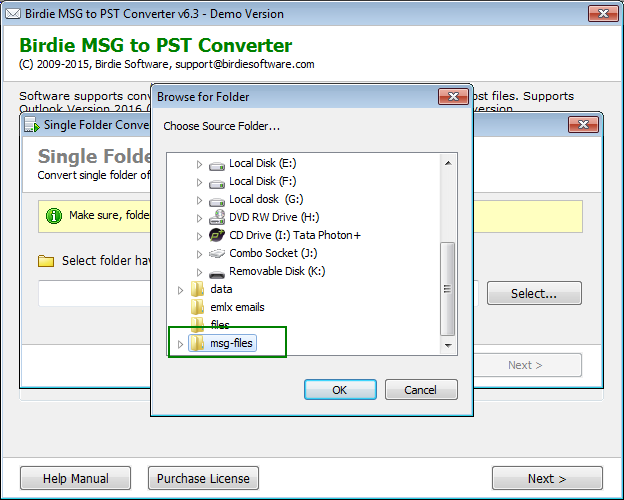Open the Help Manual
The image size is (624, 500).
tap(76, 478)
